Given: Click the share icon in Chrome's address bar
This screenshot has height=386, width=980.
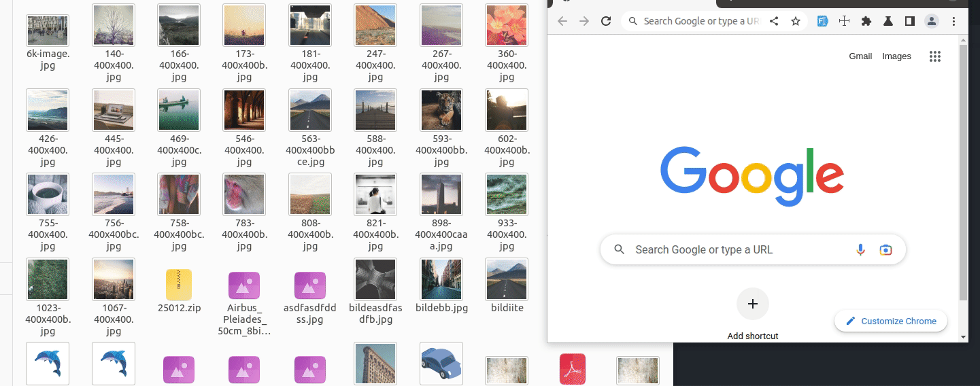Looking at the screenshot, I should tap(774, 21).
